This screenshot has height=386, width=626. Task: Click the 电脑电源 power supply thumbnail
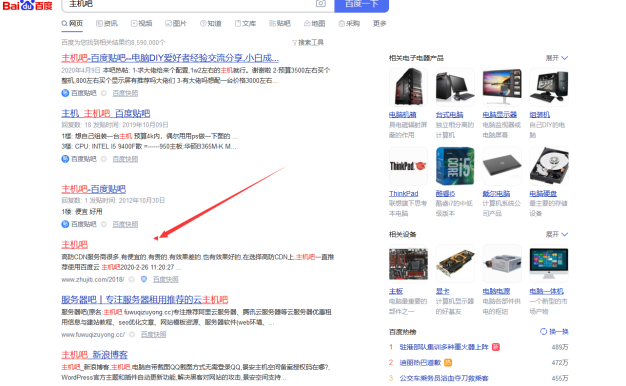pos(502,263)
